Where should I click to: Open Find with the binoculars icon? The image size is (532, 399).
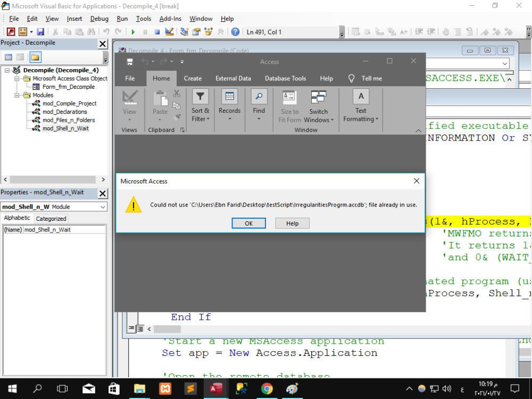click(92, 32)
